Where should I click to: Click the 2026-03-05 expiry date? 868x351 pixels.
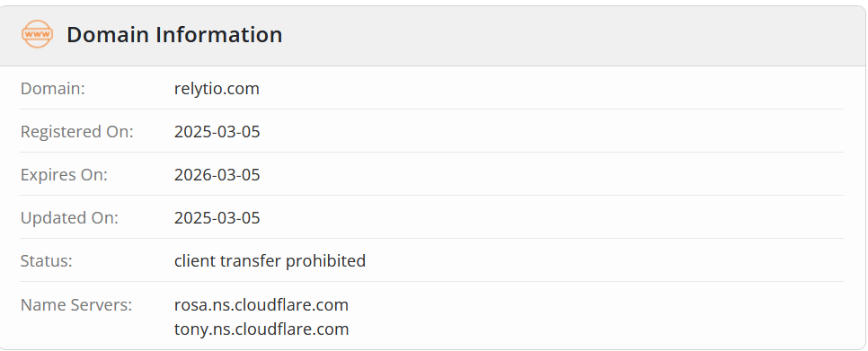[x=217, y=175]
